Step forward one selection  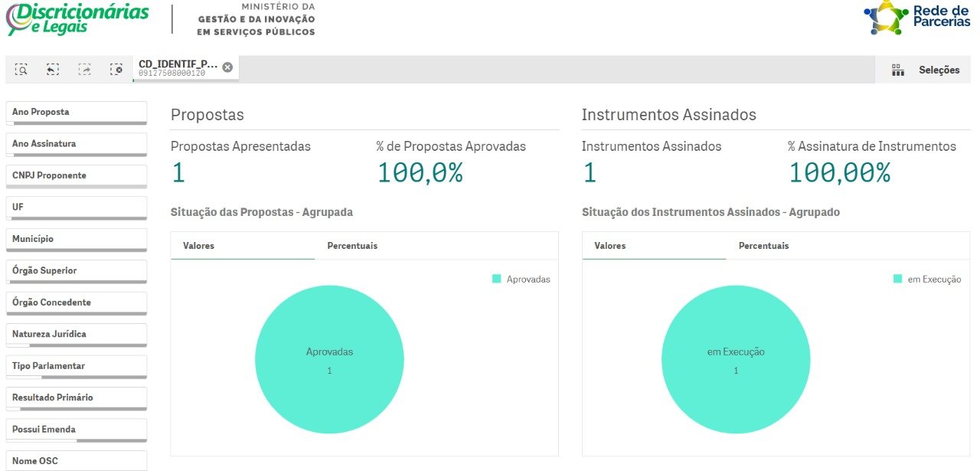tap(84, 70)
